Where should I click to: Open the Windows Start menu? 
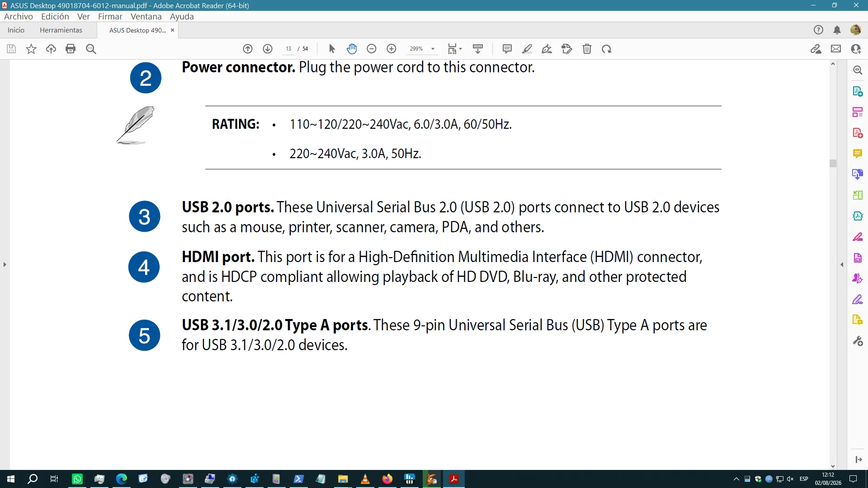point(11,479)
